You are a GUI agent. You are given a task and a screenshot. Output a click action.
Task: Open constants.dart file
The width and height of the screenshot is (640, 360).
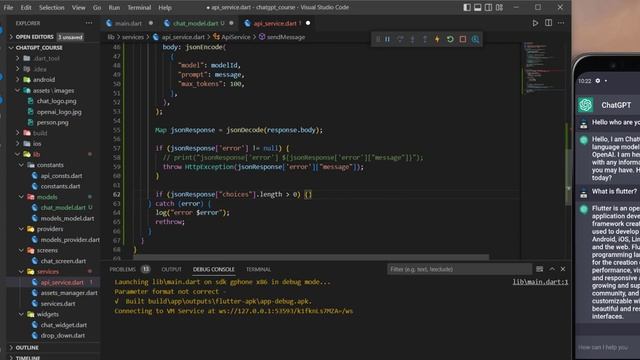(x=60, y=186)
